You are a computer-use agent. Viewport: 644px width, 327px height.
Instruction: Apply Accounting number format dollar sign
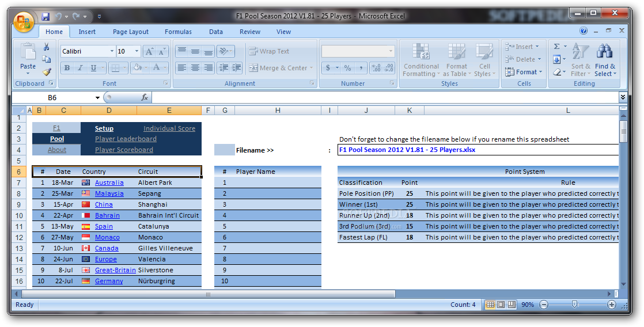tap(328, 68)
